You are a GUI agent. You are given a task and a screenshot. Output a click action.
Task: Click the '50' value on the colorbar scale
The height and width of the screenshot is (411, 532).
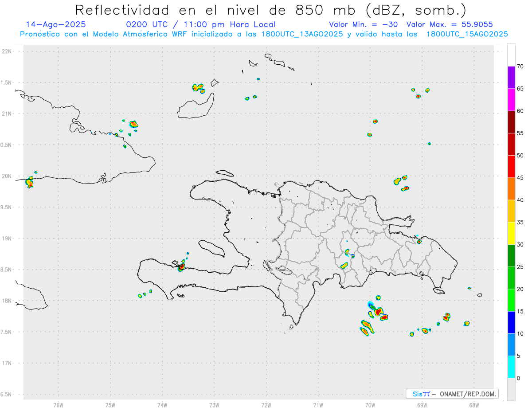click(x=520, y=156)
